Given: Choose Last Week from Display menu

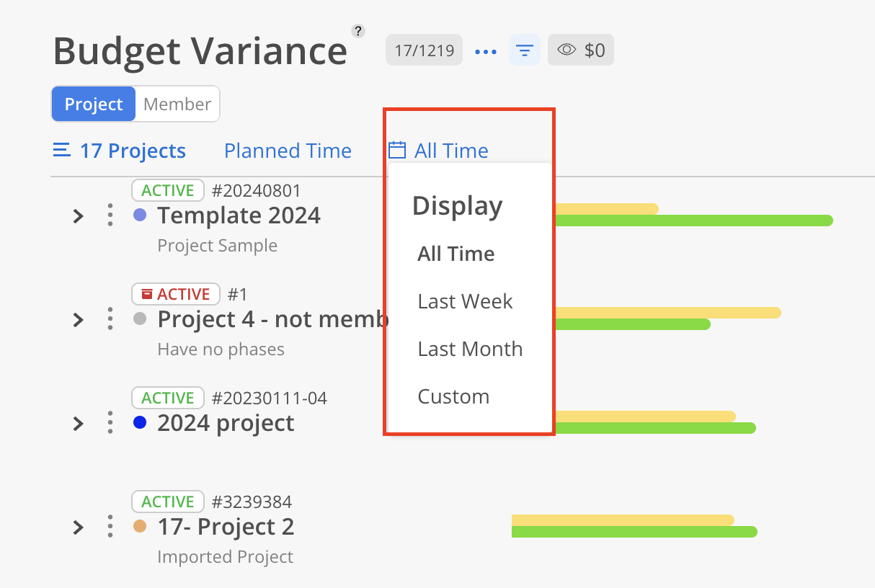Looking at the screenshot, I should pyautogui.click(x=465, y=301).
